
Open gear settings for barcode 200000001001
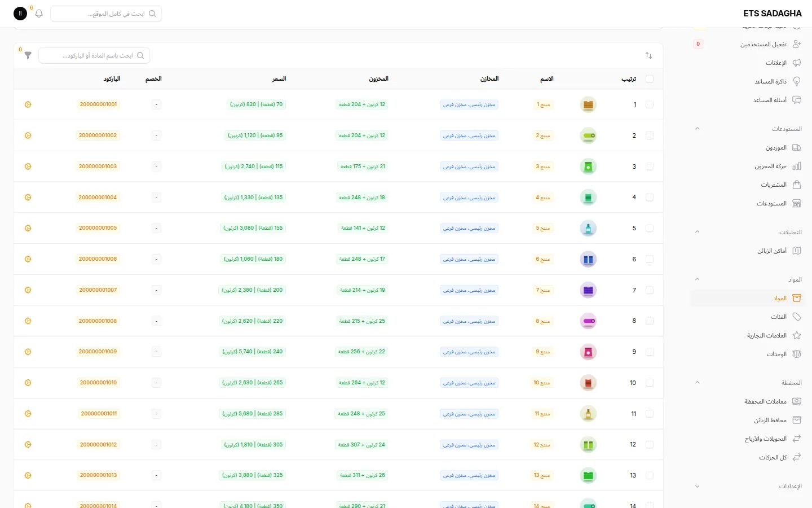[x=28, y=104]
